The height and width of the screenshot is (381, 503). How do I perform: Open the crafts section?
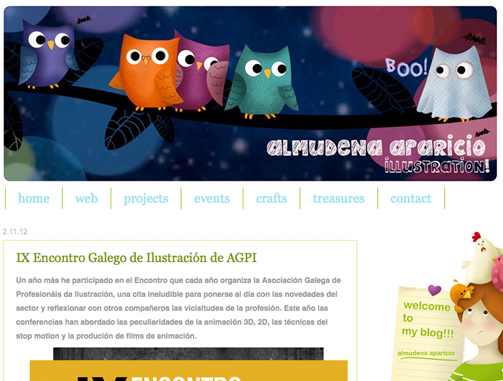click(x=271, y=198)
